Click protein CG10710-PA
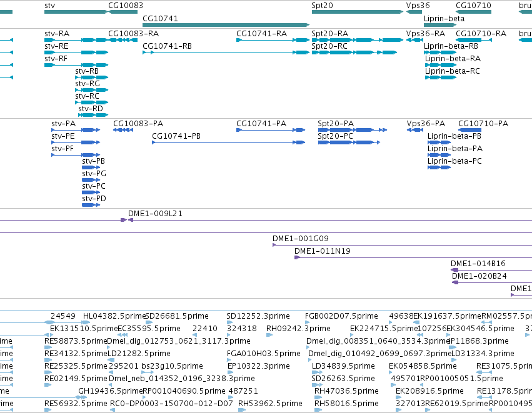 pyautogui.click(x=470, y=130)
